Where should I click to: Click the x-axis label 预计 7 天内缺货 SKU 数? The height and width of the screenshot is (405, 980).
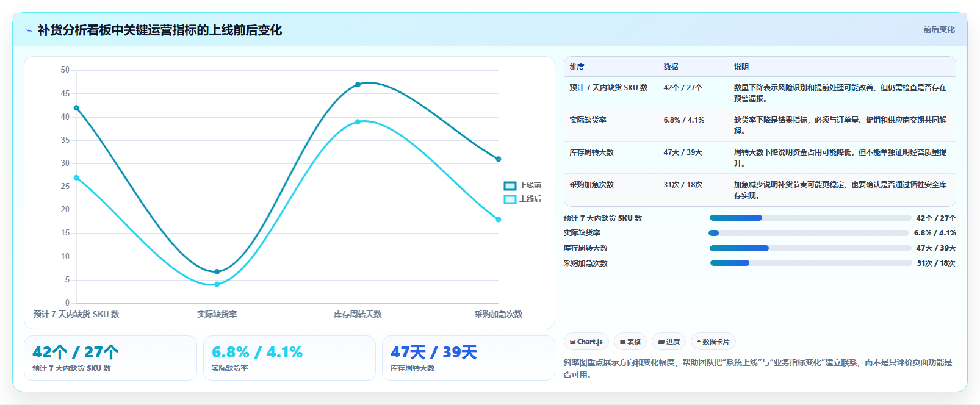(76, 315)
